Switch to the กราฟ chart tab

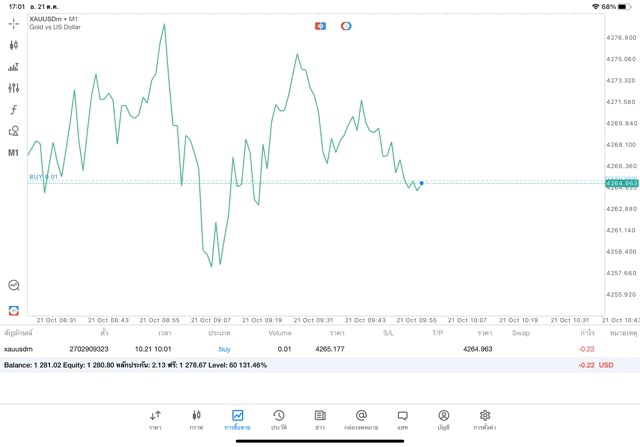tap(196, 419)
